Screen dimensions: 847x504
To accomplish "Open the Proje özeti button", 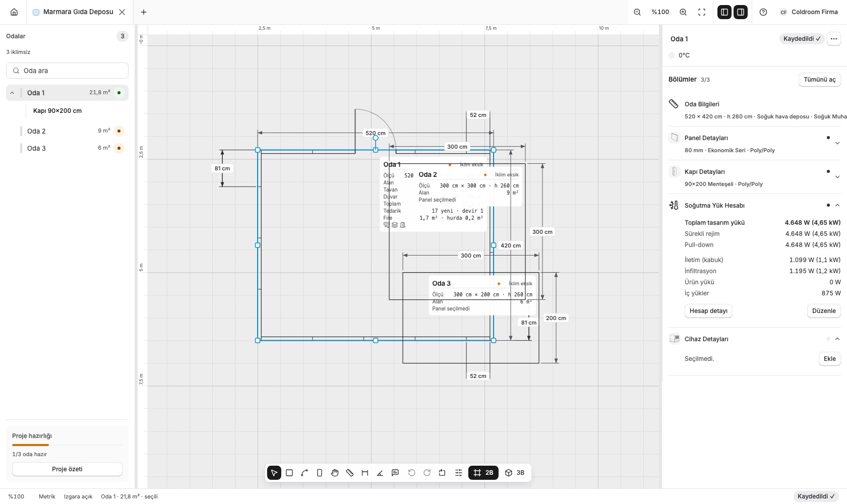I will tap(67, 469).
